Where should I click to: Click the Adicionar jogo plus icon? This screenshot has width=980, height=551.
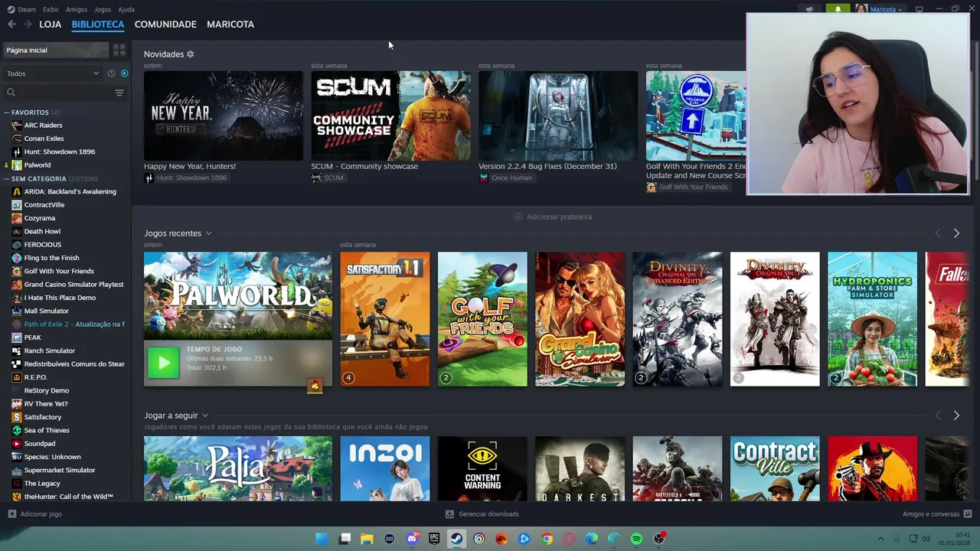pyautogui.click(x=11, y=514)
